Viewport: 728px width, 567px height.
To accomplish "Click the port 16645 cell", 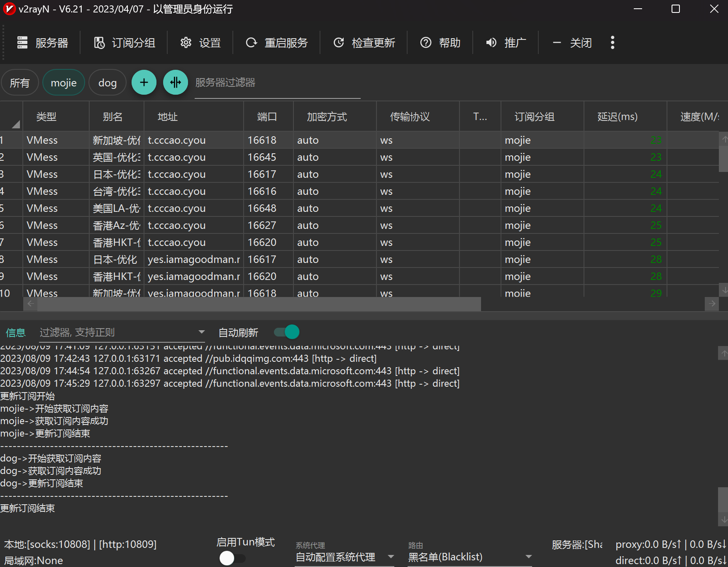I will [269, 157].
